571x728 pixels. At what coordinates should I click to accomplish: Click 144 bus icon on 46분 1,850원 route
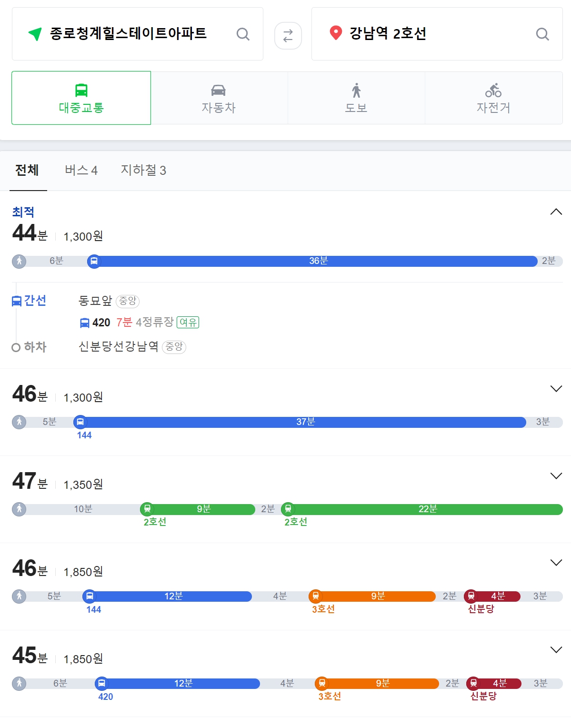[90, 596]
